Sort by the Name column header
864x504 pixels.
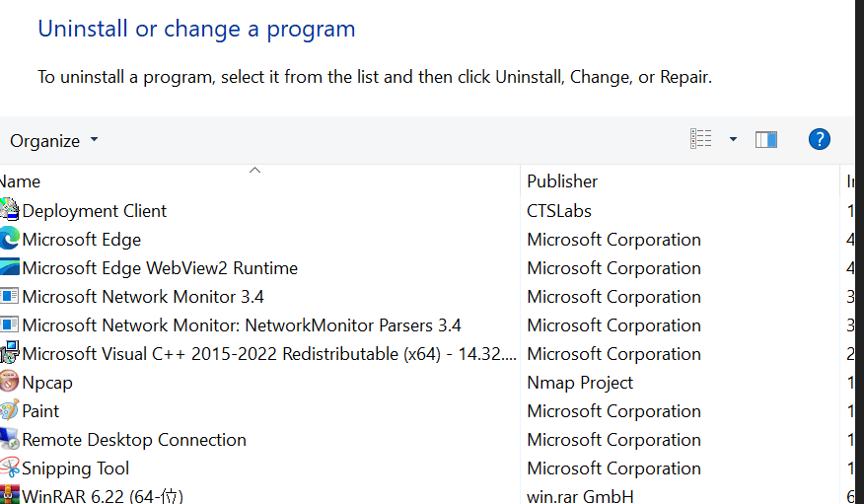pos(259,181)
